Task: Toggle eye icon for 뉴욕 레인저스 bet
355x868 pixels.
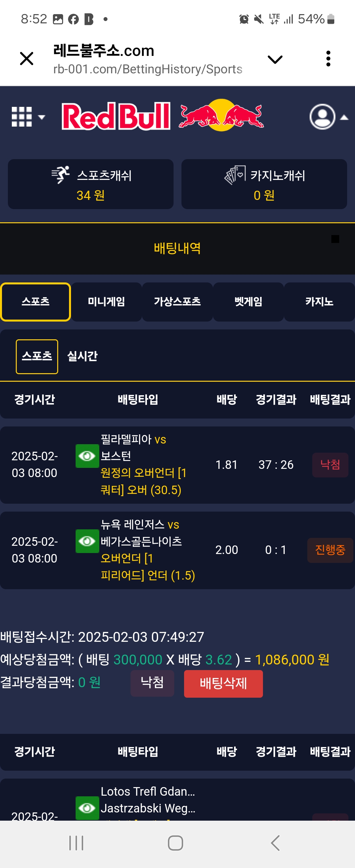Action: coord(87,541)
